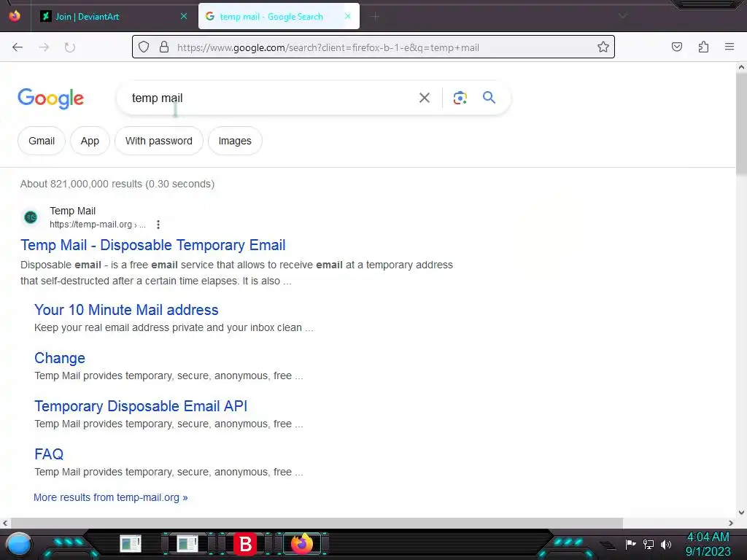Click the Firefox taskbar icon

click(x=301, y=543)
